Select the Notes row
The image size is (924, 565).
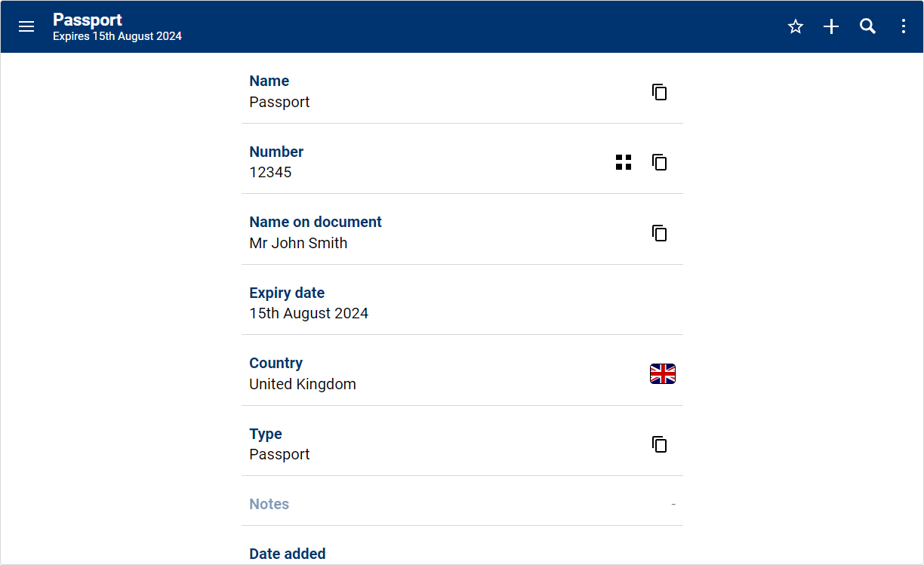[462, 504]
